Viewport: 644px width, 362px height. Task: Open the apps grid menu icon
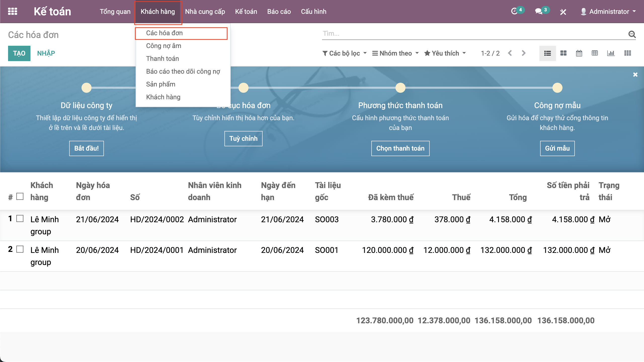[13, 12]
